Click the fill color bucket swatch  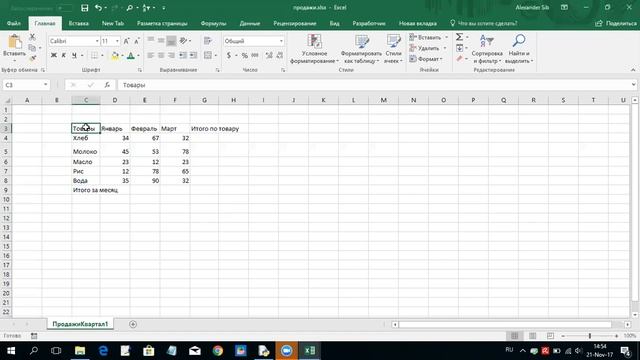(x=115, y=56)
